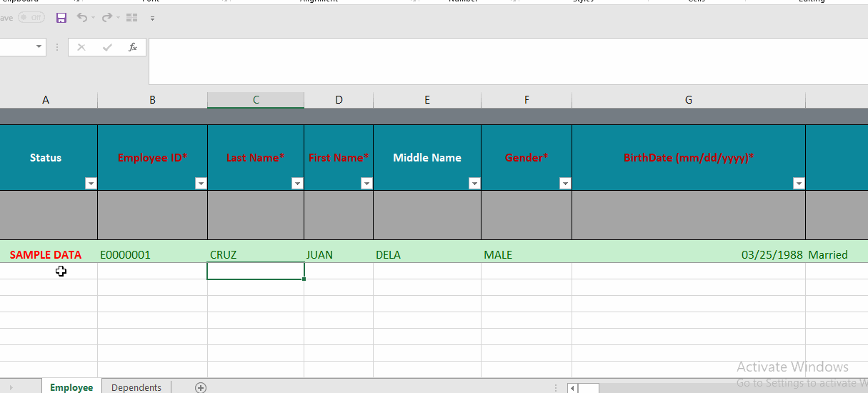The height and width of the screenshot is (393, 868).
Task: Click the Undo arrow icon
Action: point(82,18)
